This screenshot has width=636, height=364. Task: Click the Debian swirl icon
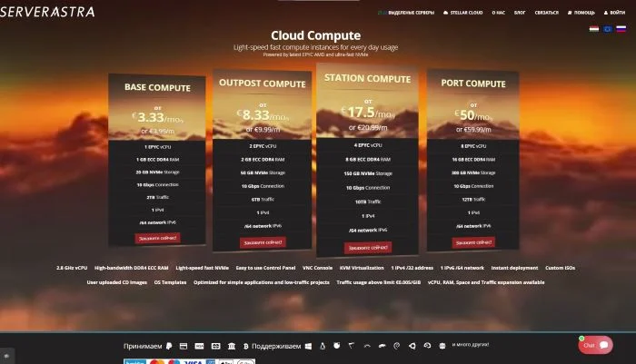(x=397, y=346)
